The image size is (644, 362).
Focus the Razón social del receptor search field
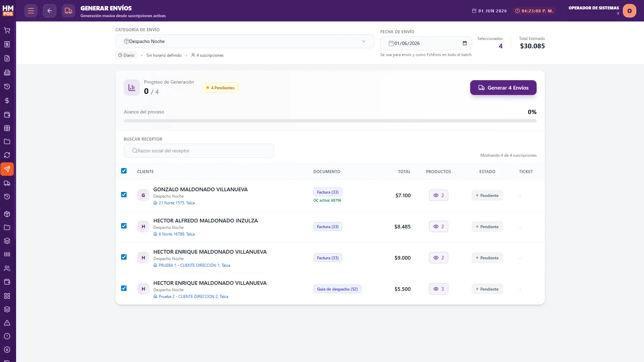pyautogui.click(x=199, y=151)
